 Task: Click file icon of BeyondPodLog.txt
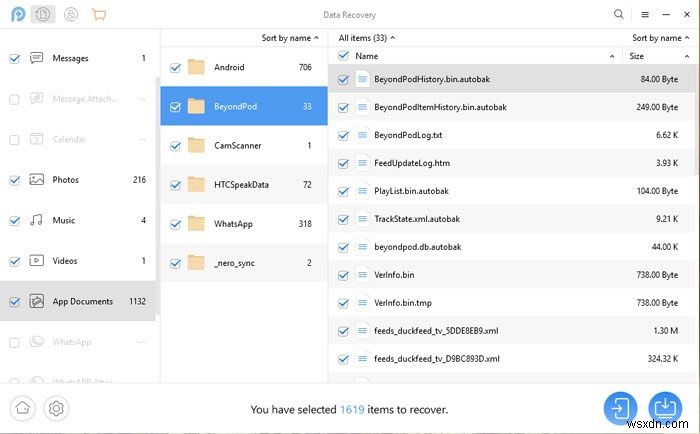pos(362,135)
